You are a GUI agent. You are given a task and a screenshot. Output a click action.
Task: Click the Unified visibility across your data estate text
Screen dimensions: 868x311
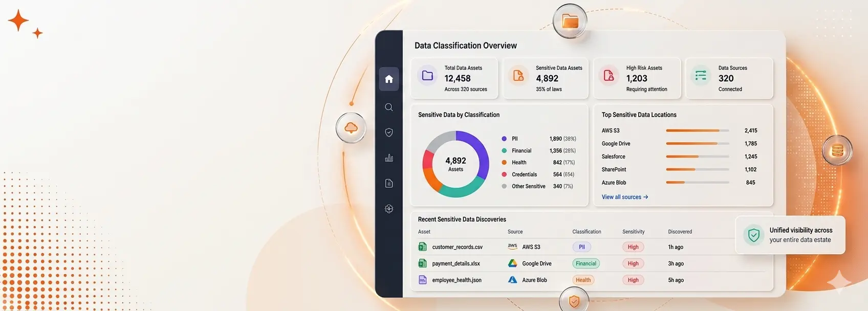click(800, 235)
